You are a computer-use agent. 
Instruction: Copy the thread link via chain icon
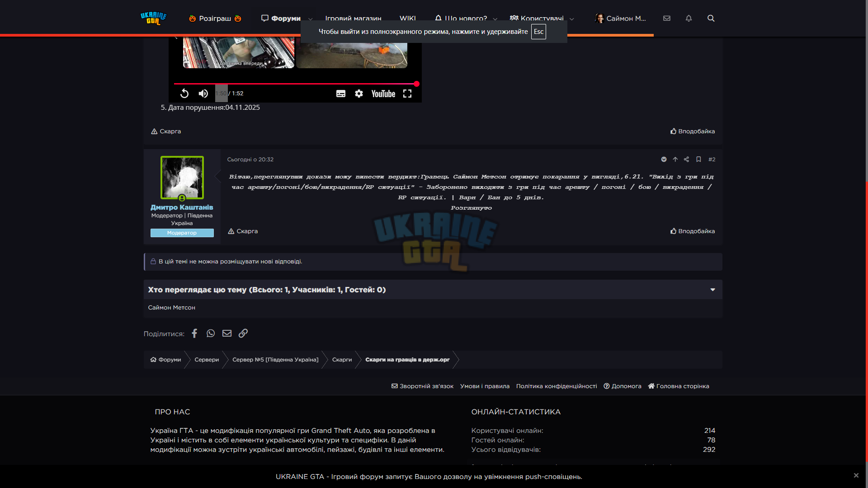(x=243, y=333)
